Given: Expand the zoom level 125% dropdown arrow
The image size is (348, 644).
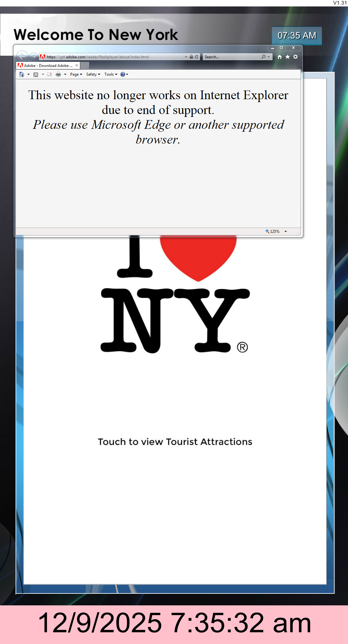Looking at the screenshot, I should click(x=285, y=232).
